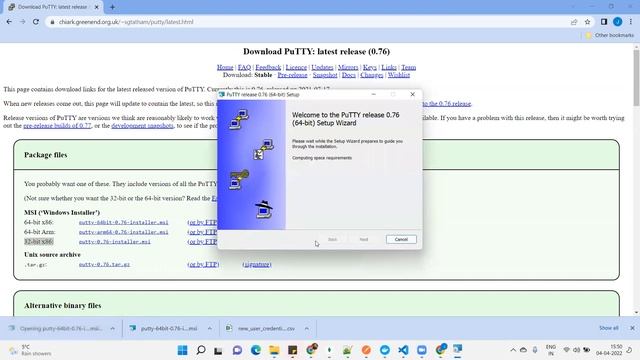Show hidden system tray icons chevron
Viewport: 640px width, 360px height.
point(513,350)
